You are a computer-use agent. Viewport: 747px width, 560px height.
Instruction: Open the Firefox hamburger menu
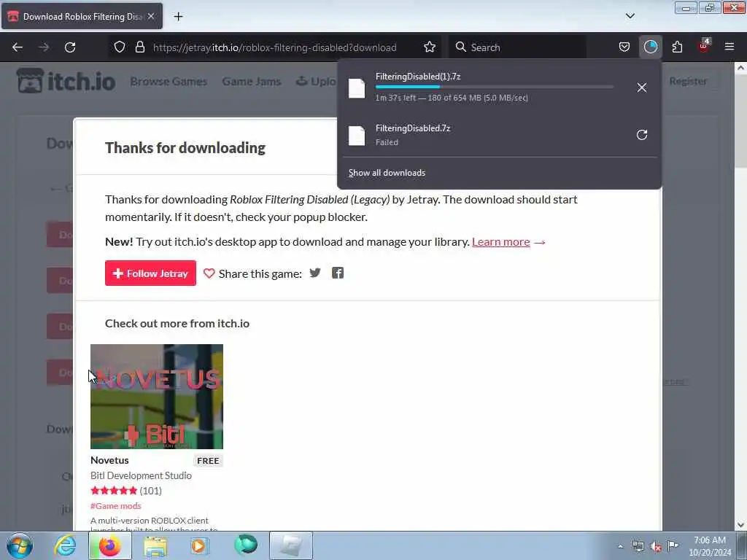click(x=729, y=47)
